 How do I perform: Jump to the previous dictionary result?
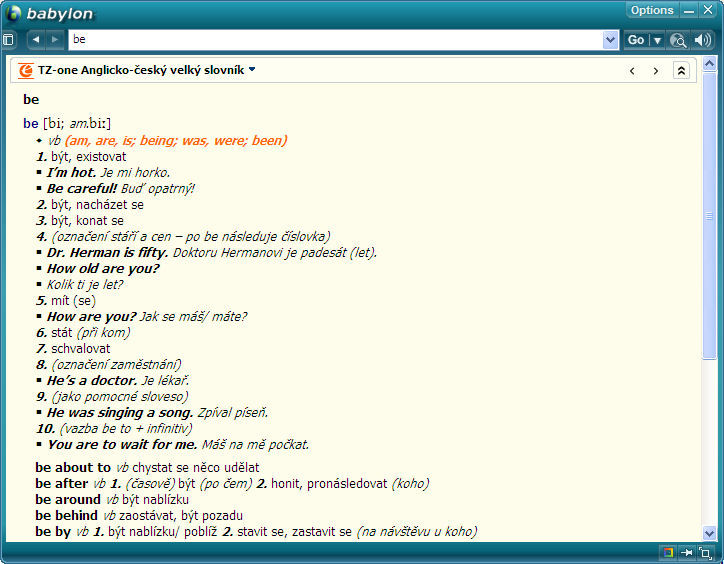click(x=632, y=71)
